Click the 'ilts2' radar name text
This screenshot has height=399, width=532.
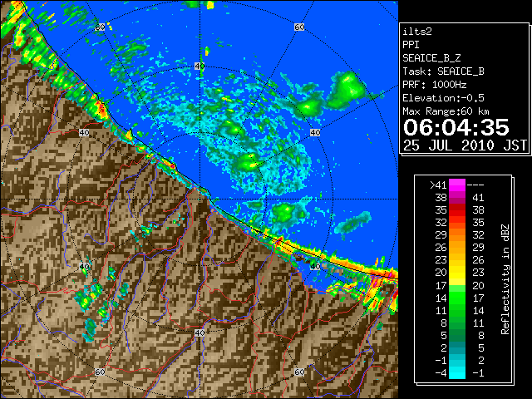point(417,32)
